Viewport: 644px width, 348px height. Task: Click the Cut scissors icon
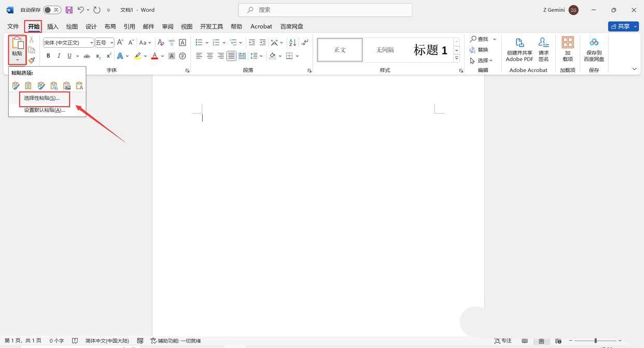pos(32,40)
